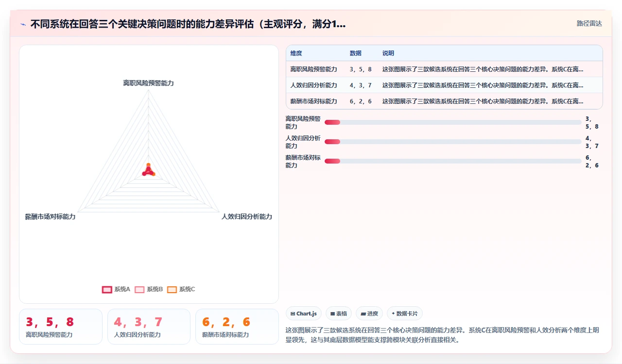Screen dimensions: 622x364
Task: Select the 离职风险预警能力 table row cell
Action: (x=313, y=69)
